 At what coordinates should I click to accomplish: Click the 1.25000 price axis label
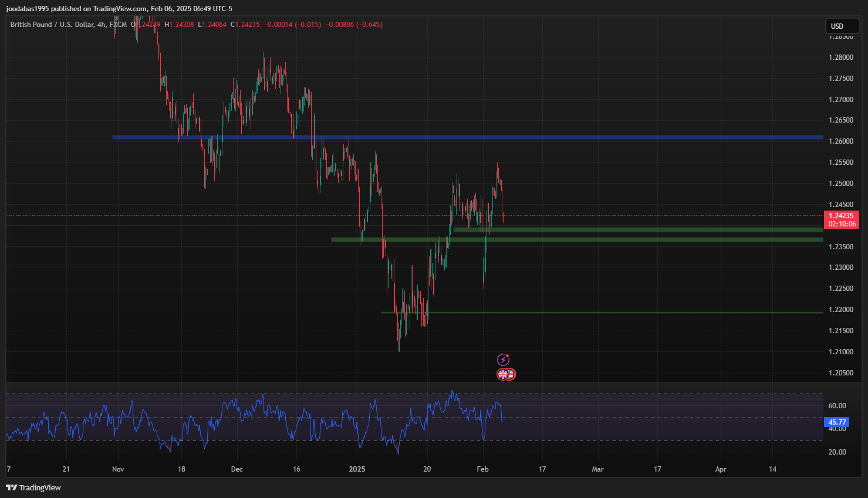coord(840,184)
